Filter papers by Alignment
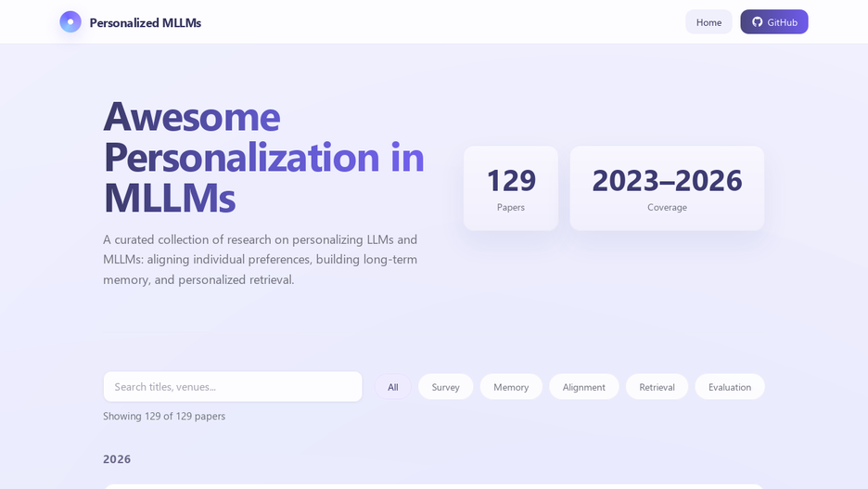Screen dimensions: 868x489 (584, 387)
